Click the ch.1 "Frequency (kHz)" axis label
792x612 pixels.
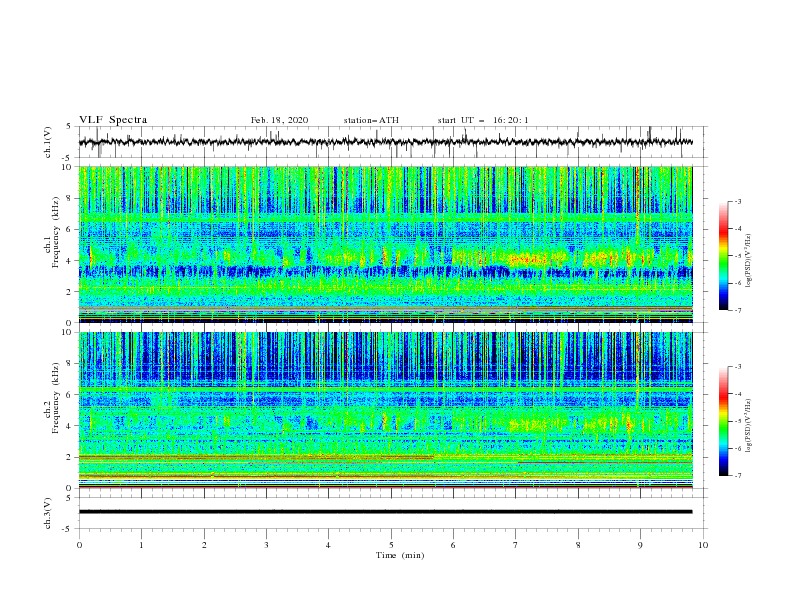pos(56,233)
